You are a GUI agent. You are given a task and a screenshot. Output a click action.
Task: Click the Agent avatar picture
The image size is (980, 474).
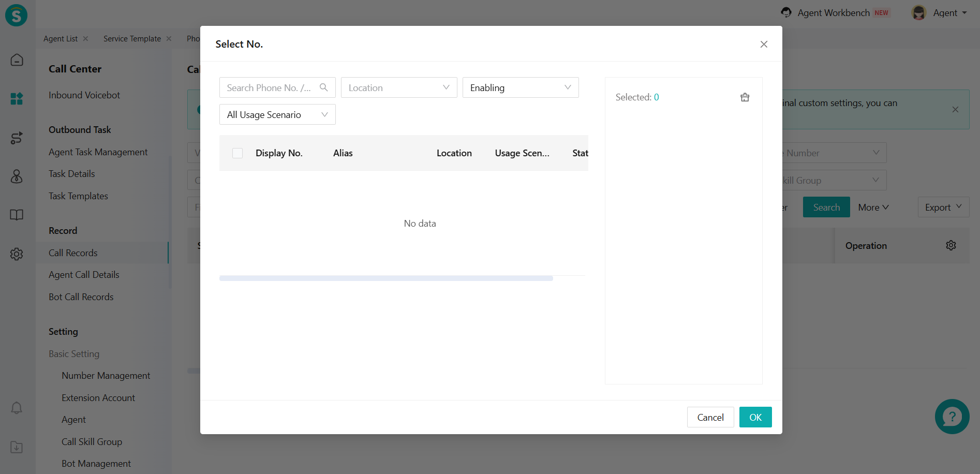919,13
